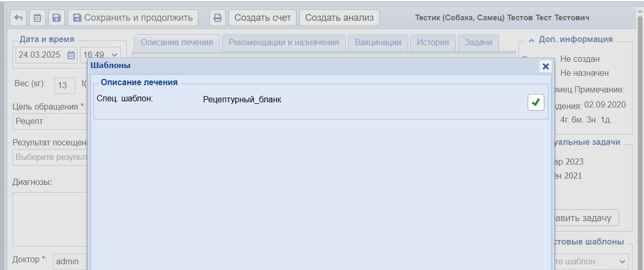Click the printer icon in the toolbar
644x270 pixels.
[218, 18]
